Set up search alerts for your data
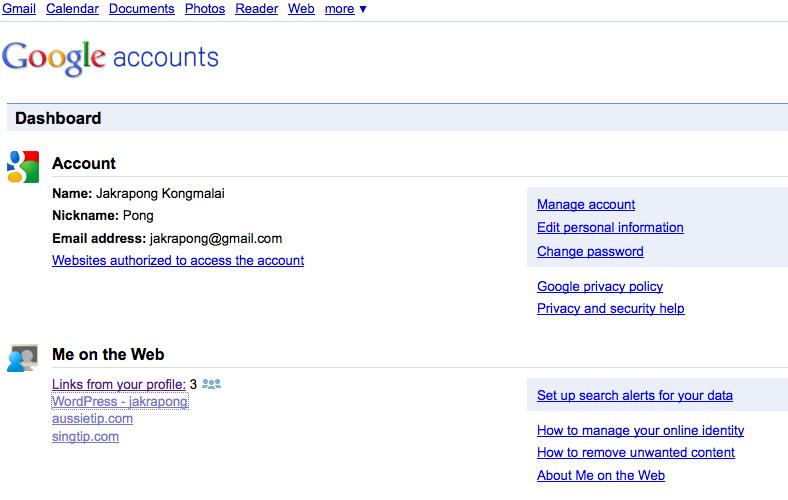 (x=634, y=396)
